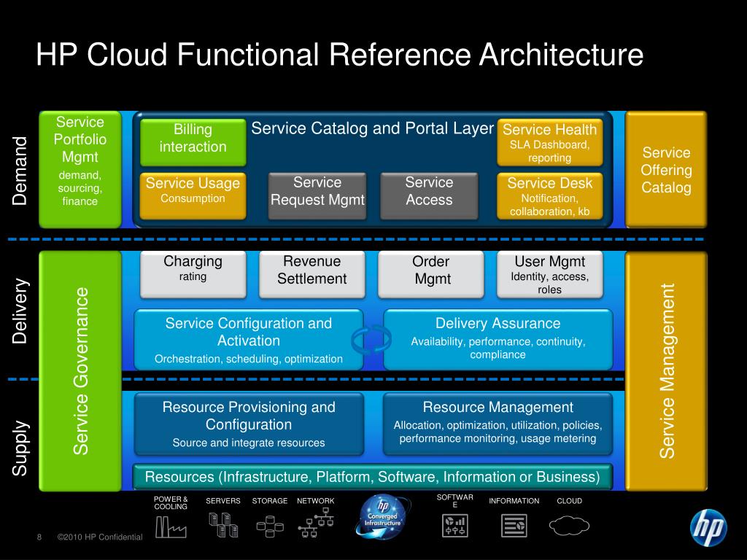This screenshot has width=747, height=560.
Task: Click the 'STORAGE' label
Action: coord(270,501)
